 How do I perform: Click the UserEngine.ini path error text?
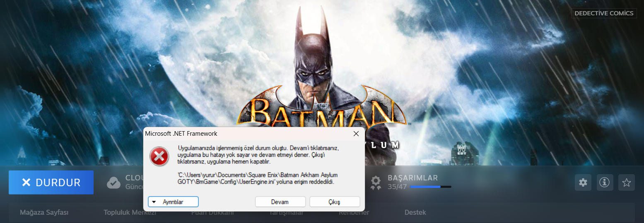(258, 178)
